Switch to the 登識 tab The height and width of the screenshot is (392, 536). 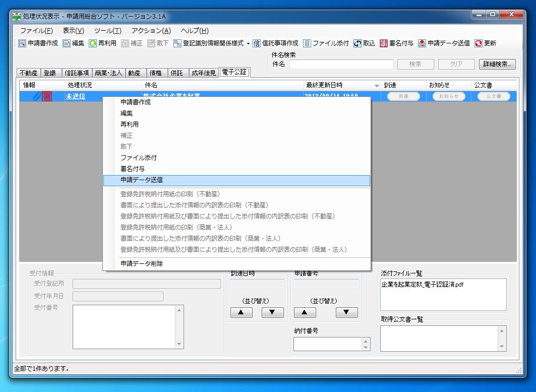(x=50, y=73)
